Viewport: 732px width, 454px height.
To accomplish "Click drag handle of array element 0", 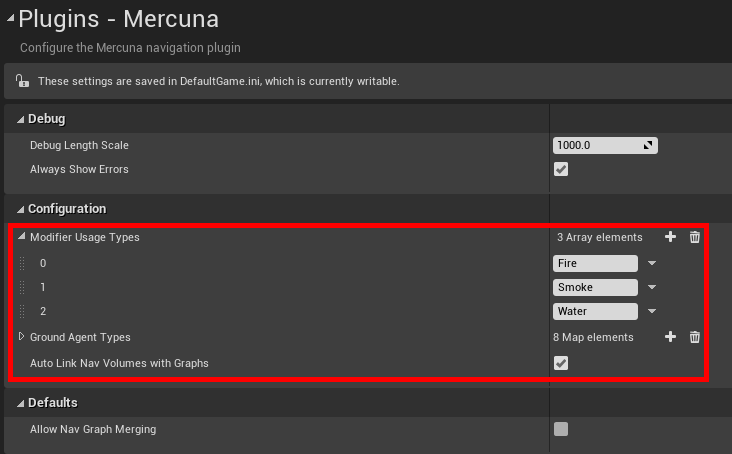I will coord(22,264).
